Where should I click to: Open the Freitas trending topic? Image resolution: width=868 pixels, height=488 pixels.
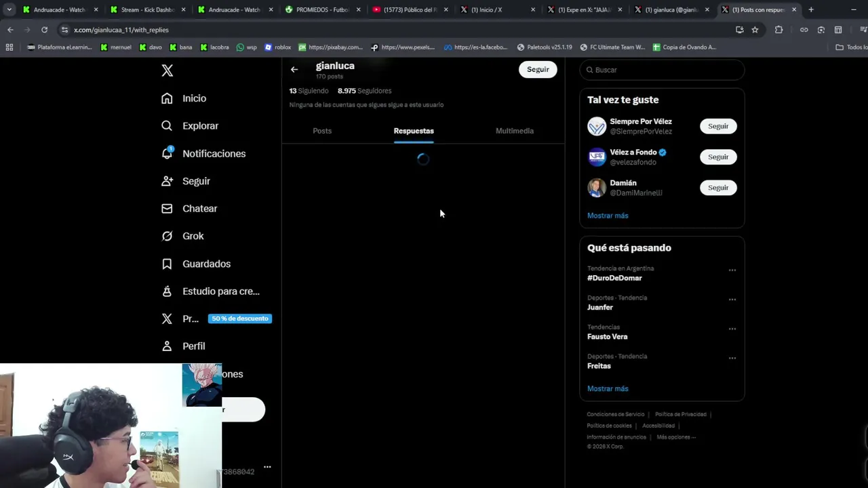click(x=599, y=366)
